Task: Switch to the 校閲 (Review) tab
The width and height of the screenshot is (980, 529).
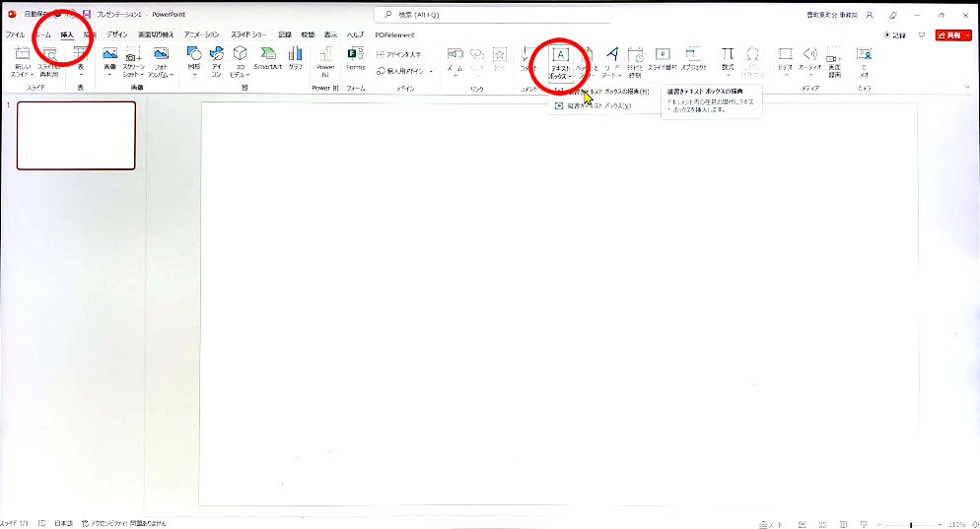Action: [308, 35]
